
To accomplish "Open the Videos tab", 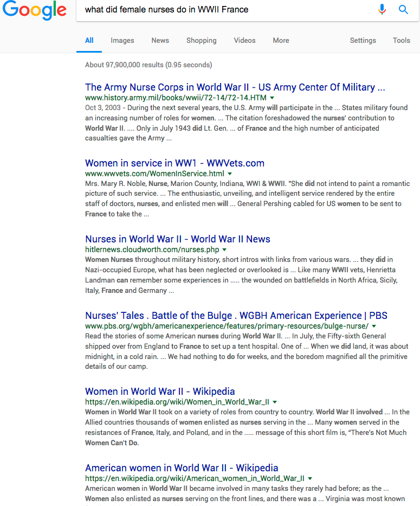I will (x=244, y=41).
